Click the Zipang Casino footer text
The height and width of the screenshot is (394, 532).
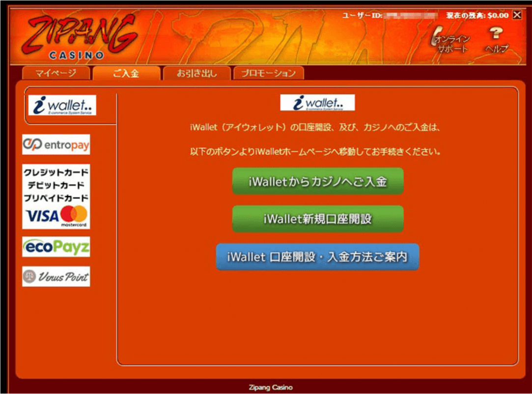[x=270, y=387]
